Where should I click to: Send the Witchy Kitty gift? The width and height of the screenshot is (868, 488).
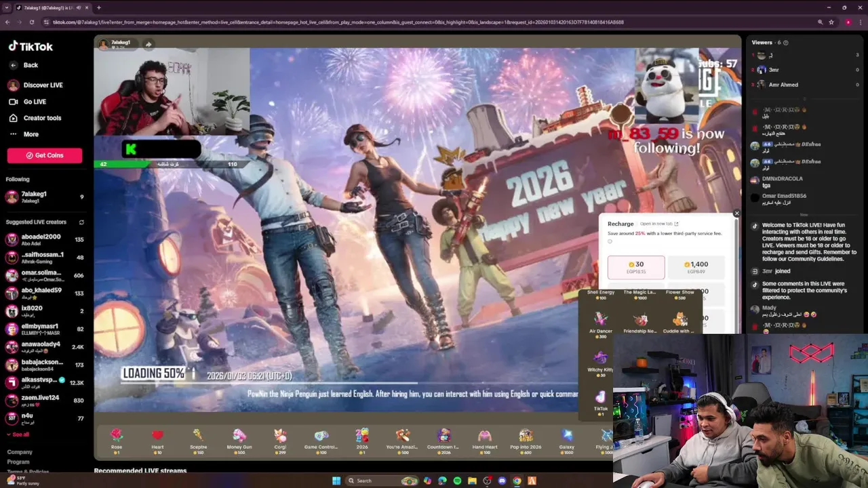(600, 364)
